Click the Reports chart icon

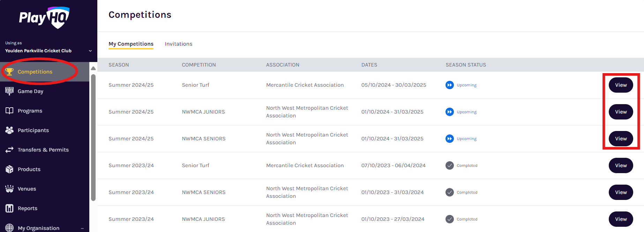coord(9,208)
